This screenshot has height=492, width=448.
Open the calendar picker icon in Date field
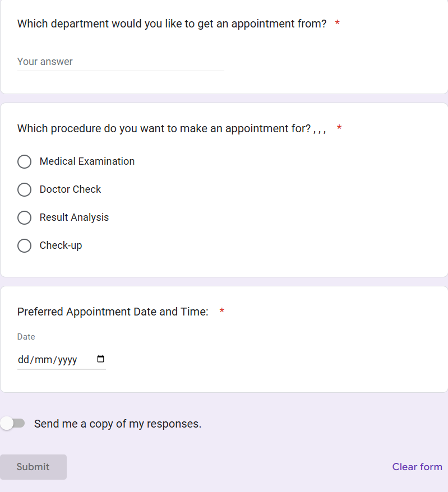pyautogui.click(x=101, y=359)
